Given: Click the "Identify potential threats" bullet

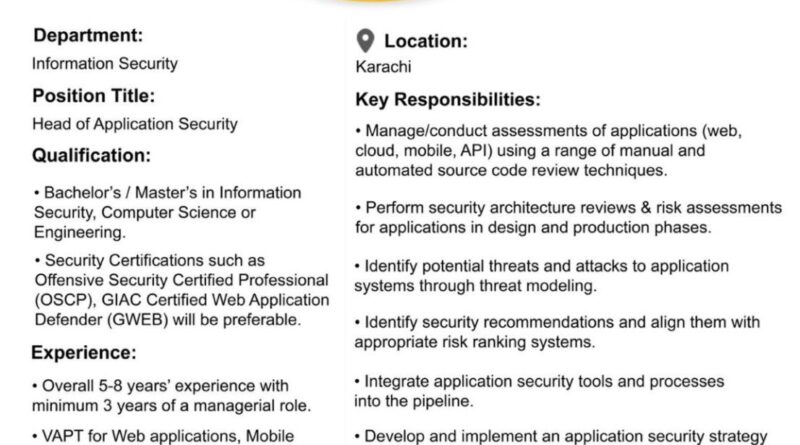Looking at the screenshot, I should [542, 275].
